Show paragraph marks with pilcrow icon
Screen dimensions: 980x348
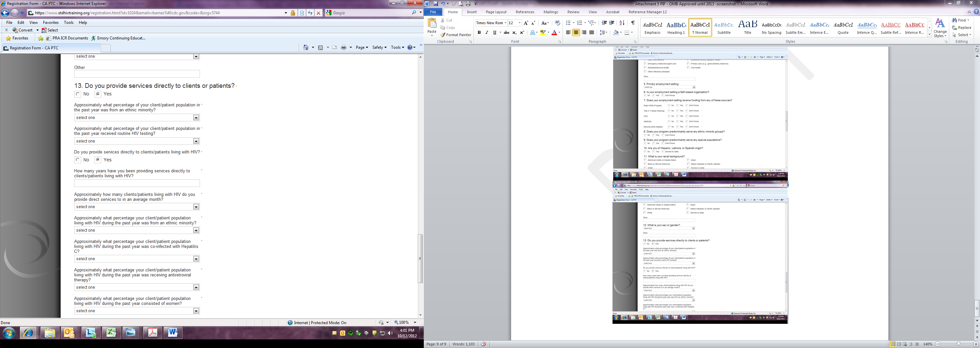coord(633,23)
